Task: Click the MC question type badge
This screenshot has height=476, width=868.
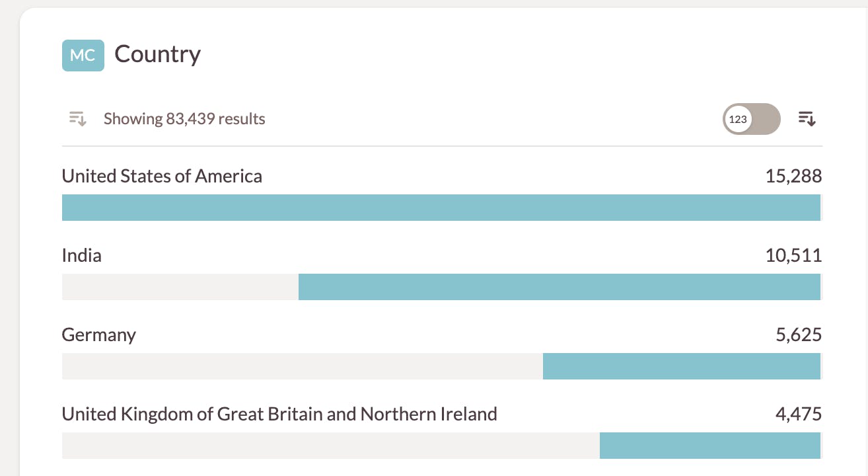Action: point(83,55)
